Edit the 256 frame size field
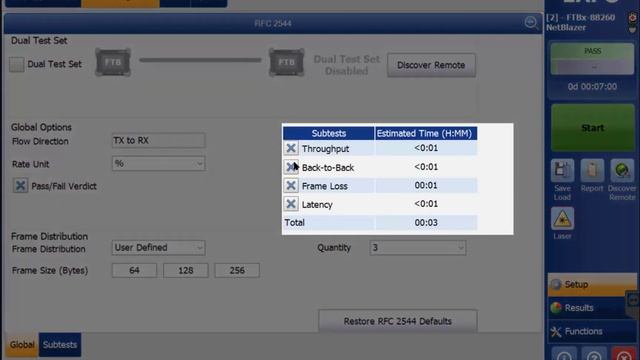 pyautogui.click(x=237, y=271)
